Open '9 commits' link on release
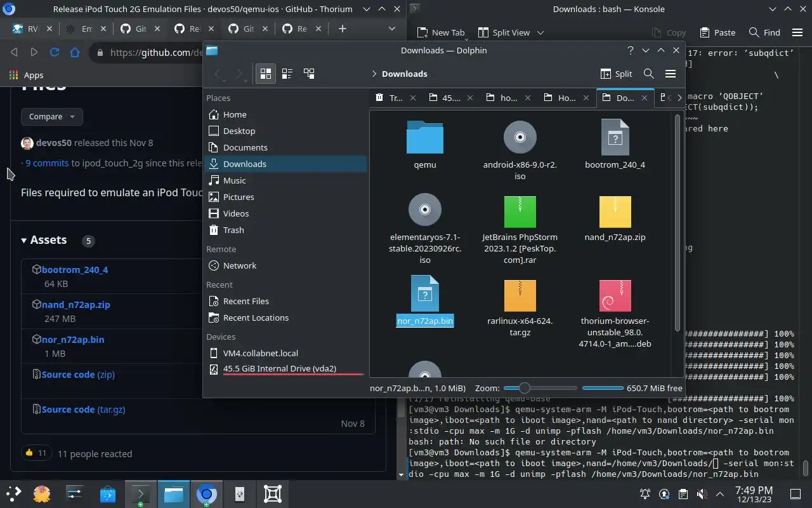The width and height of the screenshot is (812, 508). [x=47, y=163]
